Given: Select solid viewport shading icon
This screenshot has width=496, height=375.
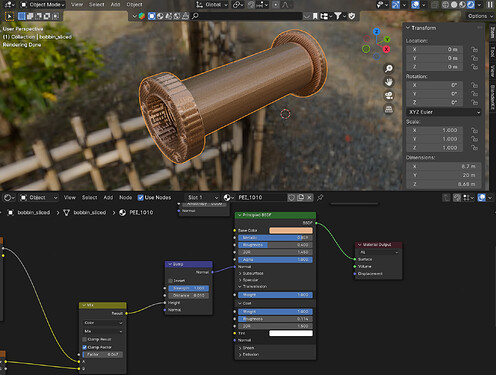Looking at the screenshot, I should (x=454, y=5).
